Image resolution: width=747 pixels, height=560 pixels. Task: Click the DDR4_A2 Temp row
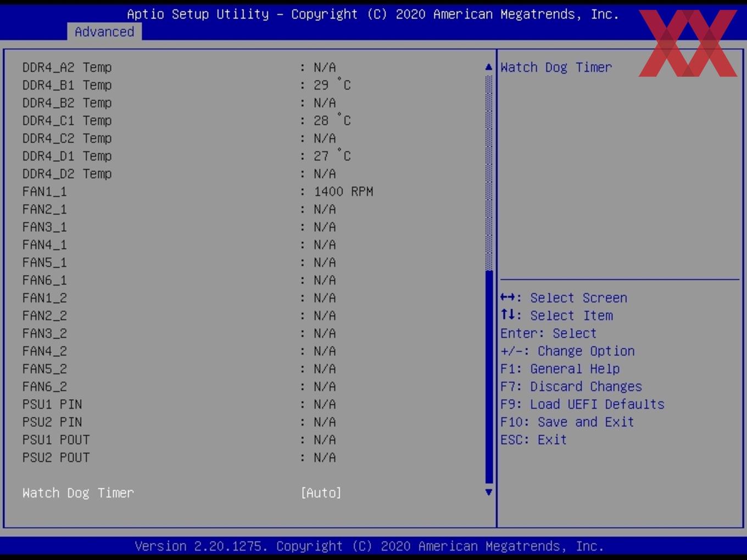click(x=179, y=68)
